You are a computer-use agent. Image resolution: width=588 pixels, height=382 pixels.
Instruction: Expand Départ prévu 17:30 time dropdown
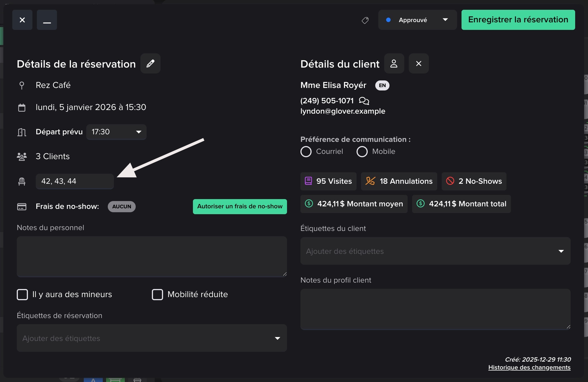click(x=116, y=132)
